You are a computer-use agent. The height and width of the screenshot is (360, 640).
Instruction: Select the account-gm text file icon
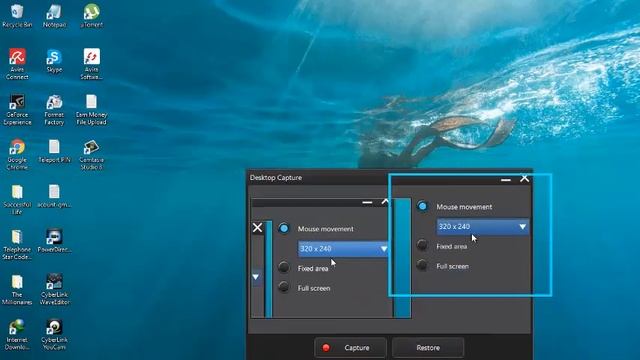(54, 196)
